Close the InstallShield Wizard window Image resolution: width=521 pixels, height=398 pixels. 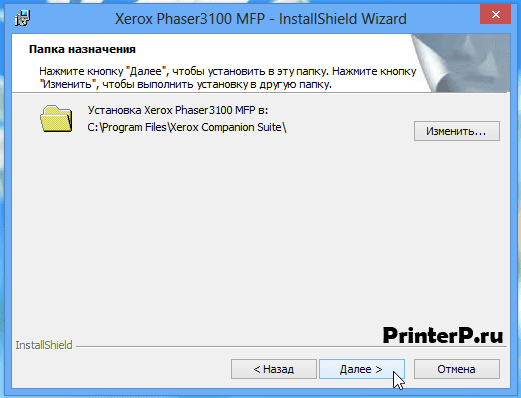click(x=495, y=15)
